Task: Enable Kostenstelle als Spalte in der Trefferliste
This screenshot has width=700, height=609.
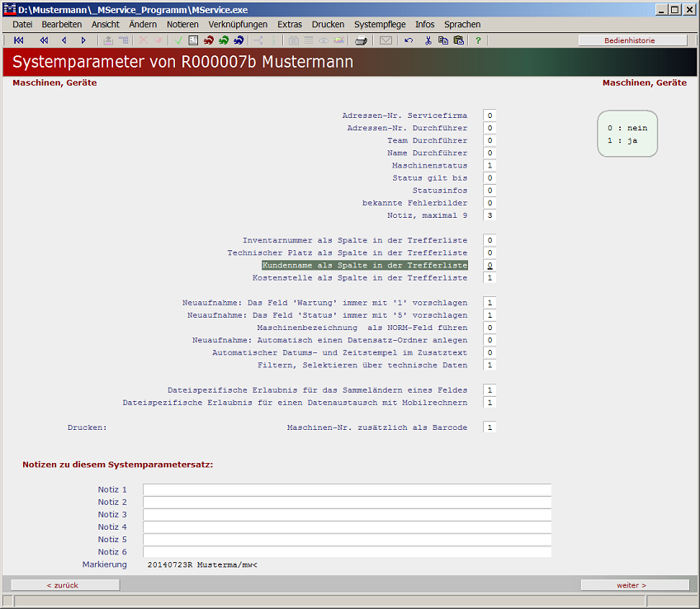Action: click(x=489, y=277)
